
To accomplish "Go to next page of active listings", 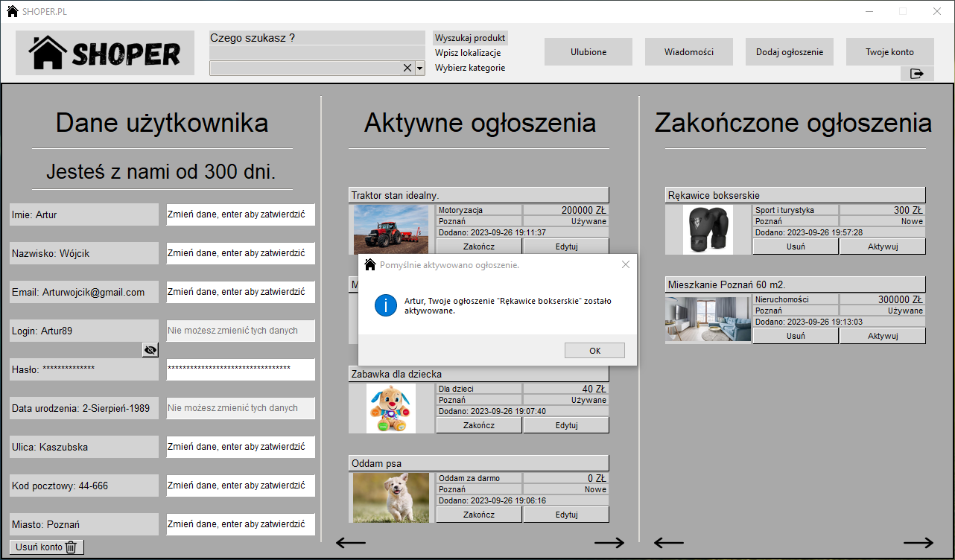I will tap(609, 543).
